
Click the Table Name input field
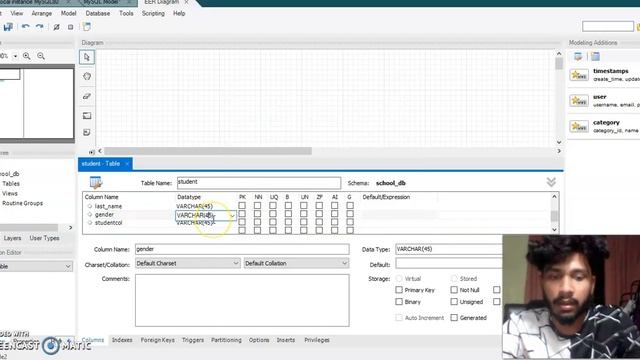pyautogui.click(x=259, y=182)
